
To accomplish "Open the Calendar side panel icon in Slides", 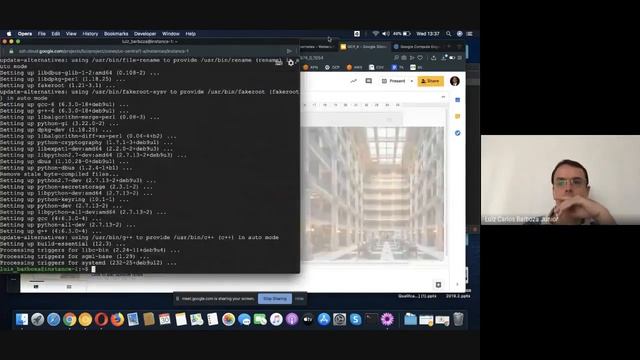I will (458, 100).
